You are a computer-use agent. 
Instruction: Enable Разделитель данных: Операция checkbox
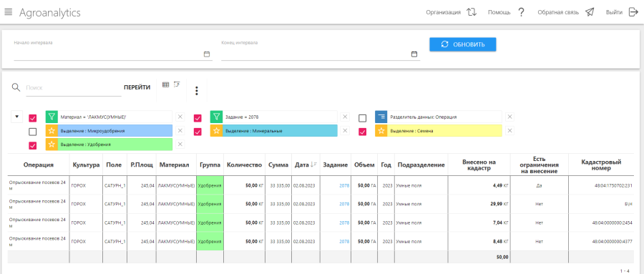click(x=362, y=118)
